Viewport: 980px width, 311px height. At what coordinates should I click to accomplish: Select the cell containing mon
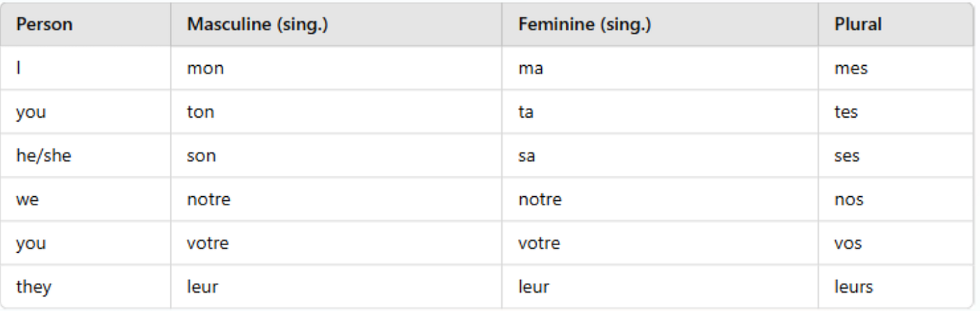pos(336,68)
